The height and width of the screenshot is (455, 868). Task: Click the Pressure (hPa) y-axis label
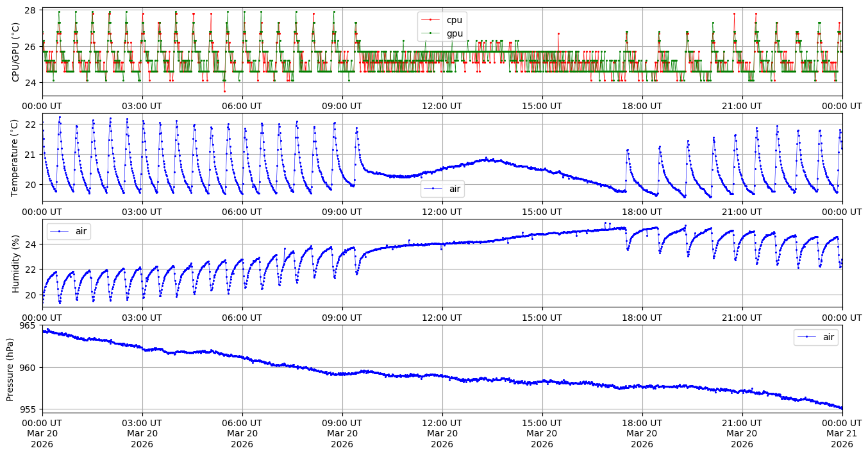11,368
